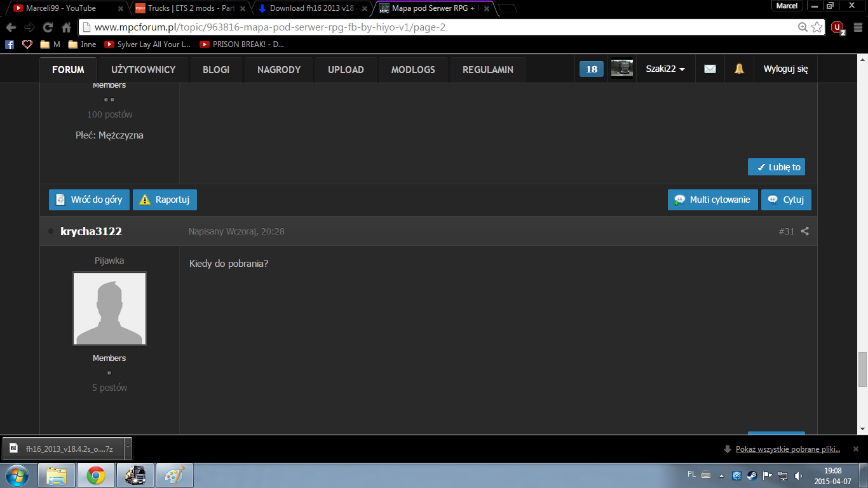Go back with the browser back arrow
Screen dimensions: 868x488
[11, 27]
